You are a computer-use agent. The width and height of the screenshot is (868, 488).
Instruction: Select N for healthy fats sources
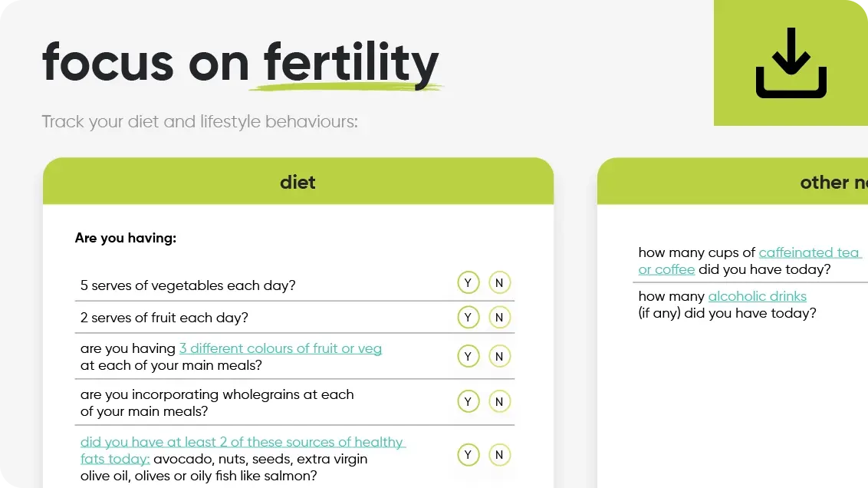[x=499, y=455]
